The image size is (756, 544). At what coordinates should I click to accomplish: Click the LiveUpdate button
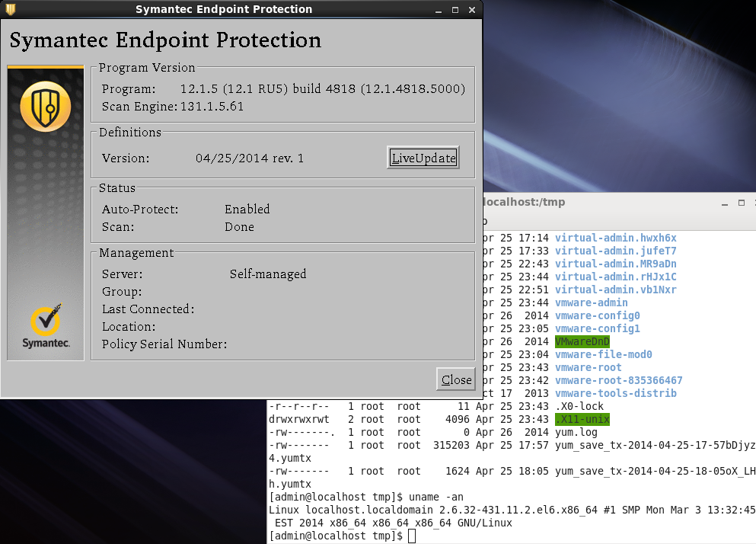[x=423, y=158]
